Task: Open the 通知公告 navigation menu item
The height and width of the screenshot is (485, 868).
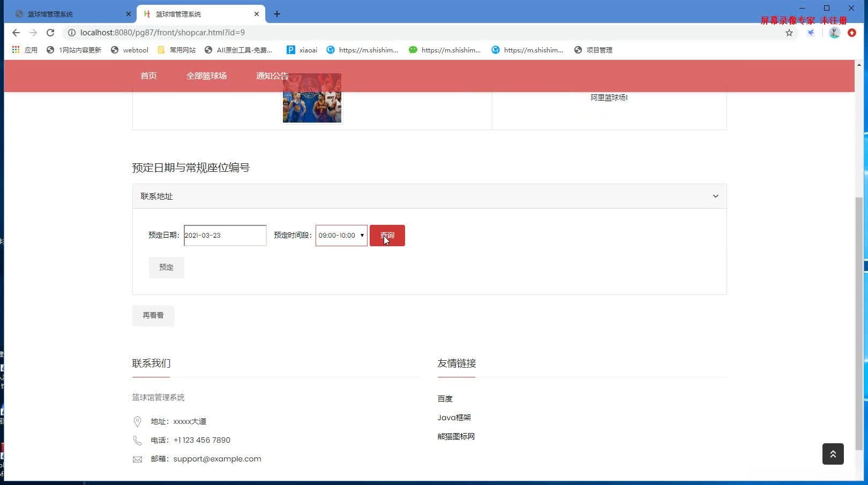Action: tap(272, 75)
